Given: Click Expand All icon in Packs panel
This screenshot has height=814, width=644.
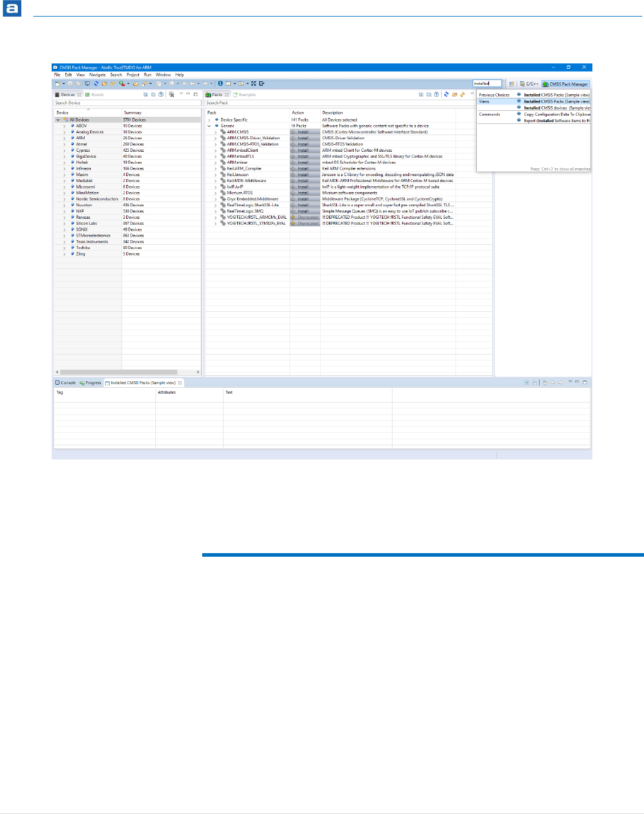Looking at the screenshot, I should point(421,94).
